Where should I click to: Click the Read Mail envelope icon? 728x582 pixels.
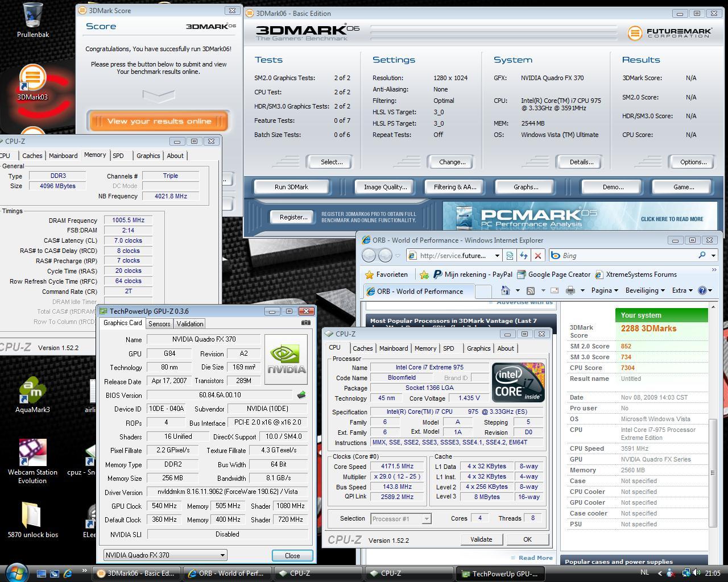tap(555, 290)
